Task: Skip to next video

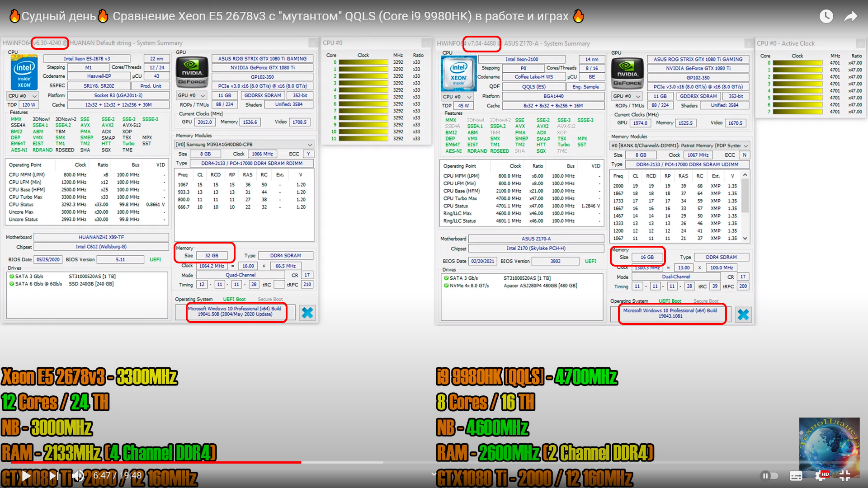Action: point(53,475)
